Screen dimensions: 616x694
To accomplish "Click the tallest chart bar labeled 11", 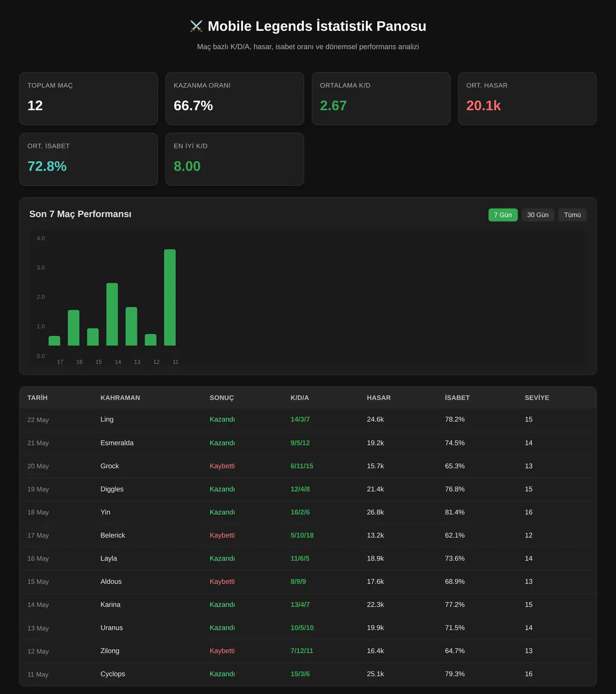I will [x=170, y=297].
